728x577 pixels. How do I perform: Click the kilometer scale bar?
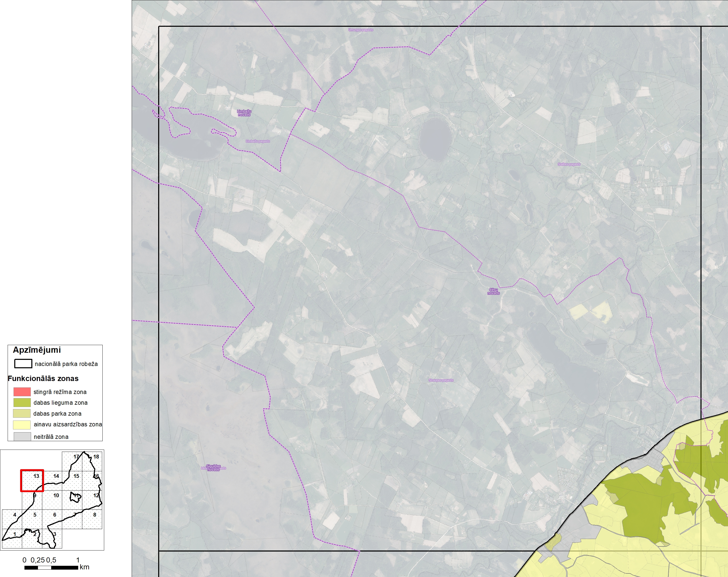tap(51, 568)
